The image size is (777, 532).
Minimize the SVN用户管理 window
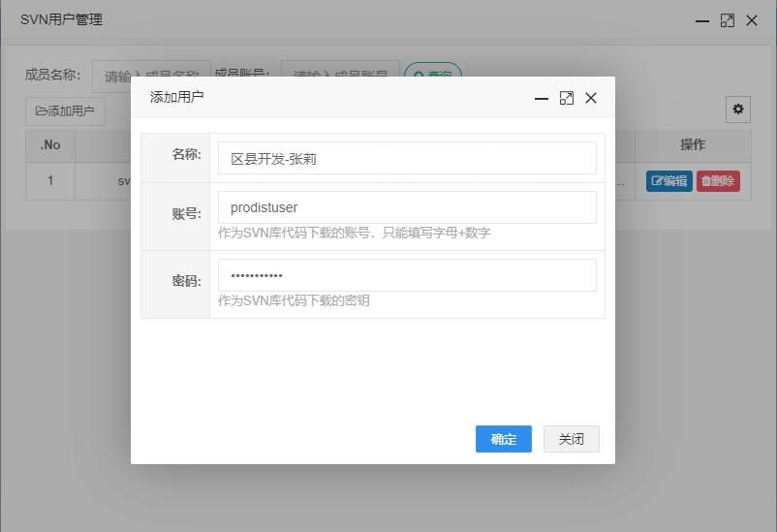(x=702, y=20)
